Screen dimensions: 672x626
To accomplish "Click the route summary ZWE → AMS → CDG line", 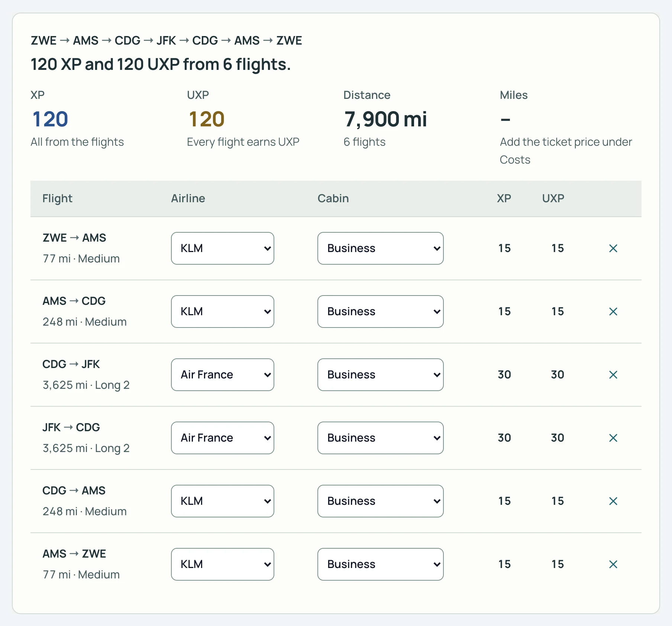I will click(167, 41).
